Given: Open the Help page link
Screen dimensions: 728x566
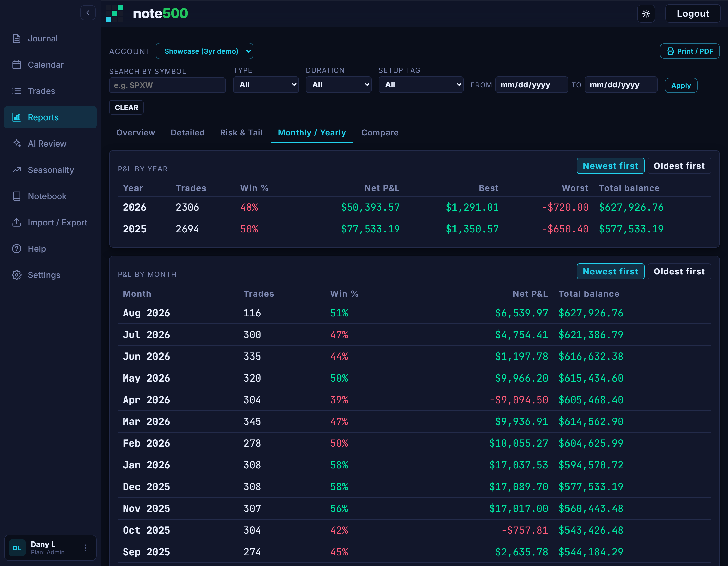Looking at the screenshot, I should click(50, 249).
